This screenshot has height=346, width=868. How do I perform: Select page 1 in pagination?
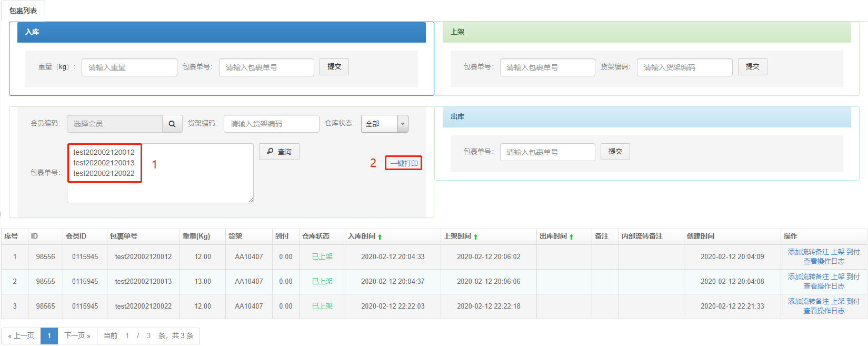tap(49, 336)
